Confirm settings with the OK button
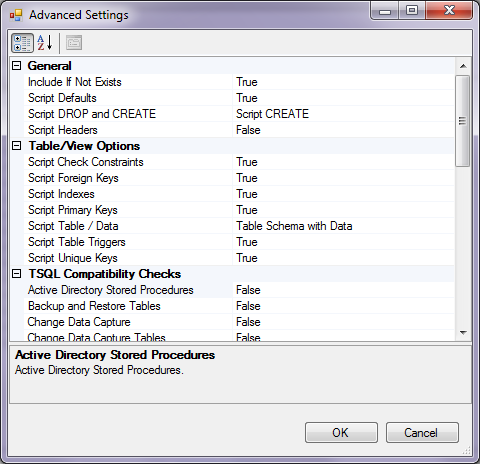The image size is (480, 464). [341, 433]
